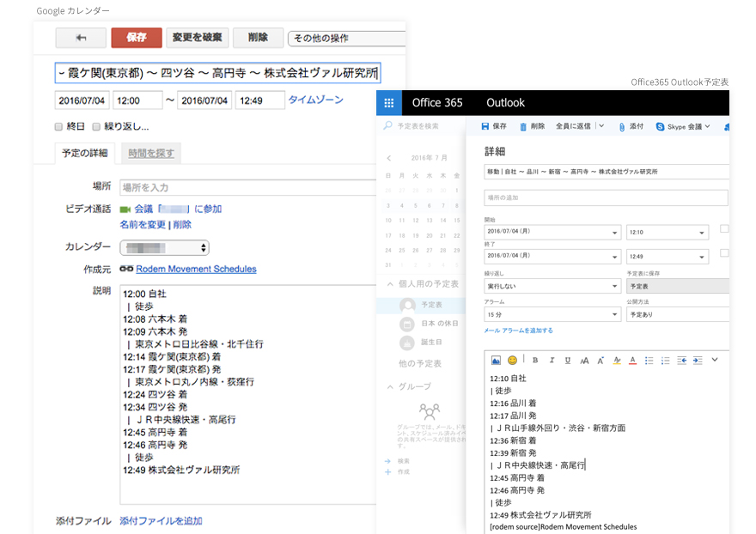Click Office 365 in the header bar
Image resolution: width=756 pixels, height=534 pixels.
pyautogui.click(x=436, y=103)
